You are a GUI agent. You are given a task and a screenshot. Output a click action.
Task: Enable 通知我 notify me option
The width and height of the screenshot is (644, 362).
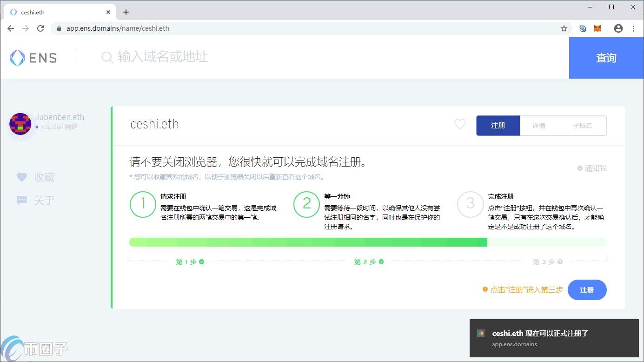592,168
